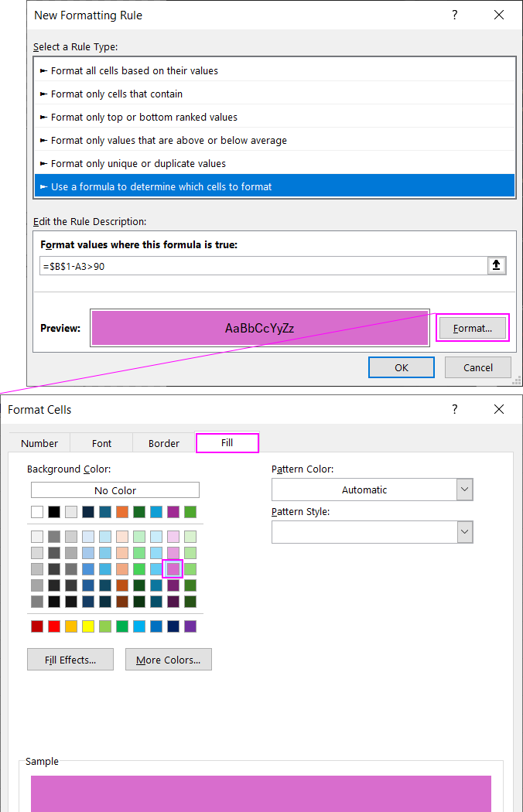Switch to the Font tab
The height and width of the screenshot is (812, 523).
click(x=101, y=443)
